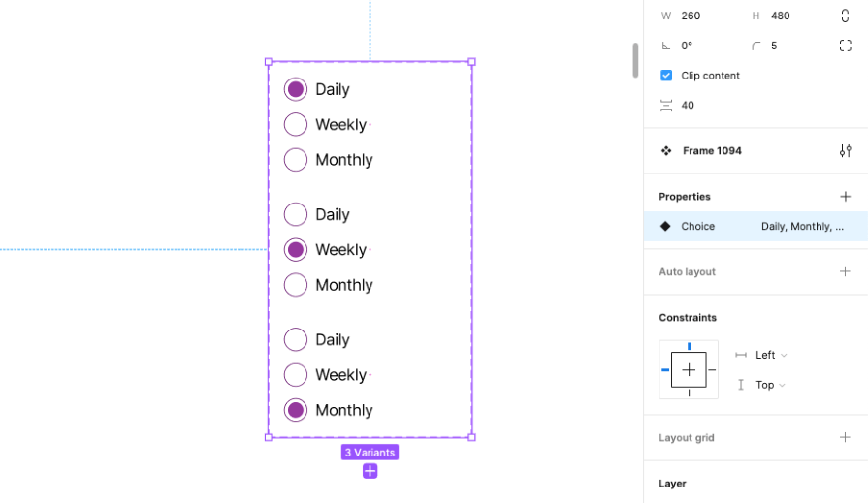This screenshot has width=868, height=503.
Task: Toggle constrain proportions link icon
Action: click(845, 16)
